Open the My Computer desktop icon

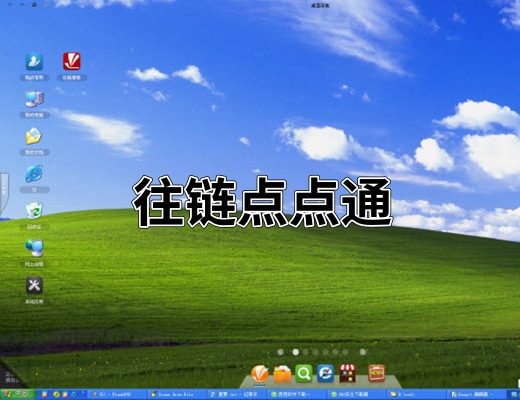(x=34, y=99)
